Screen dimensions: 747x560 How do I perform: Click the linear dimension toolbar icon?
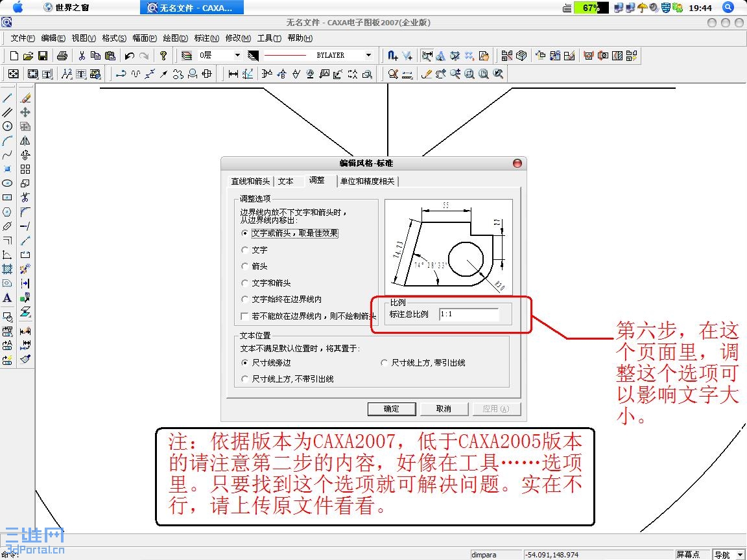(x=233, y=74)
